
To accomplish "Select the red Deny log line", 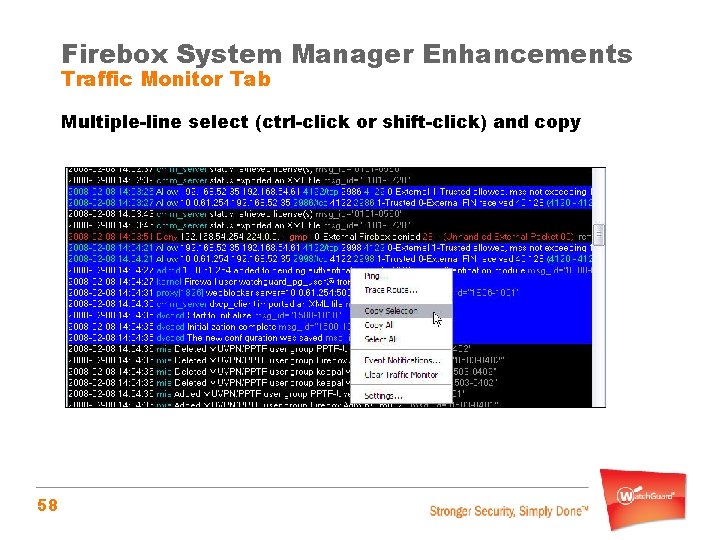I will click(x=329, y=237).
